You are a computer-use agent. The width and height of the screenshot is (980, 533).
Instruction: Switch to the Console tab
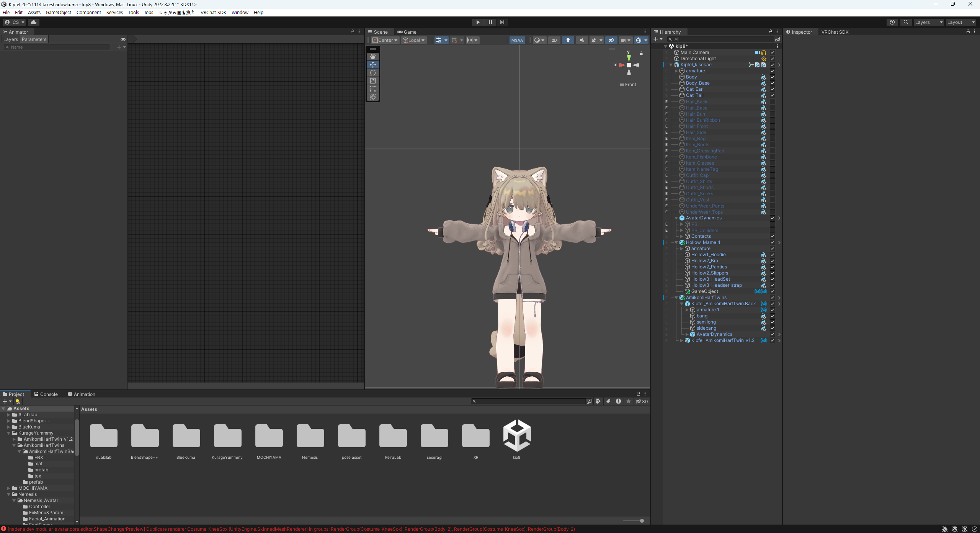pyautogui.click(x=46, y=394)
